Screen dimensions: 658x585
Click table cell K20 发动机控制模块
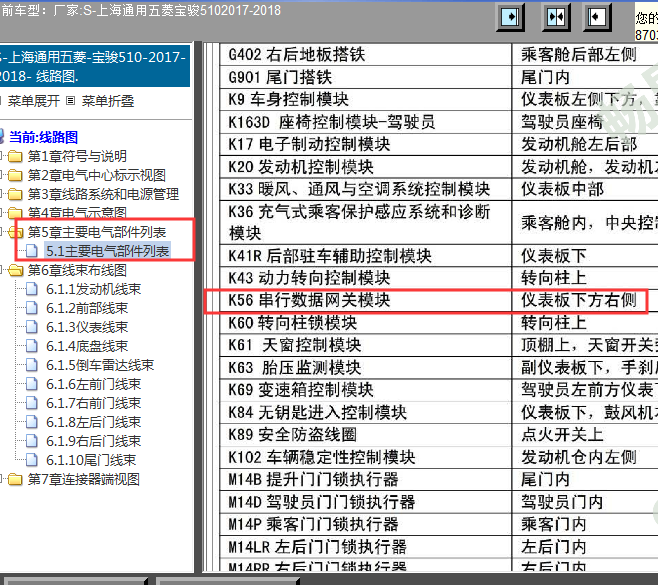point(366,167)
